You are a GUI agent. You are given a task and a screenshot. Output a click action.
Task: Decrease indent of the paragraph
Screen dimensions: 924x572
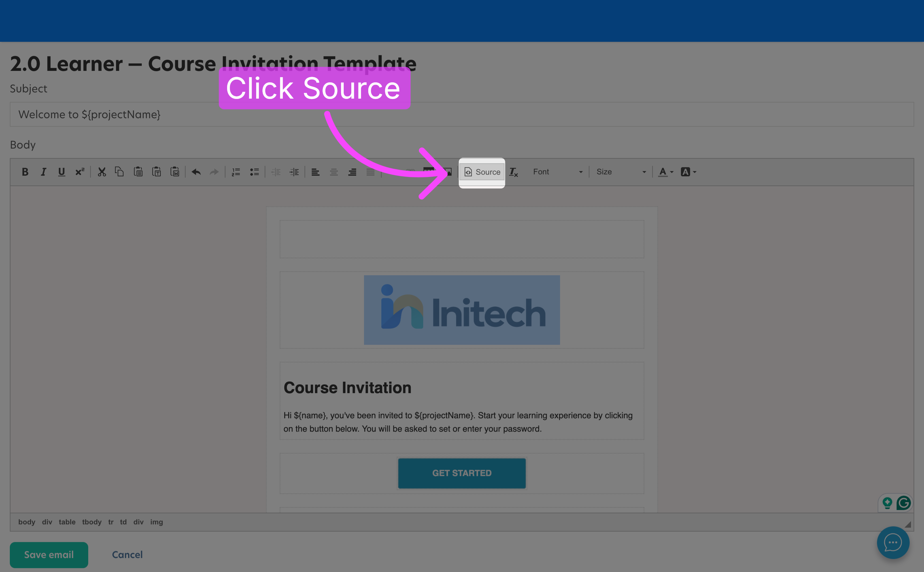tap(276, 172)
